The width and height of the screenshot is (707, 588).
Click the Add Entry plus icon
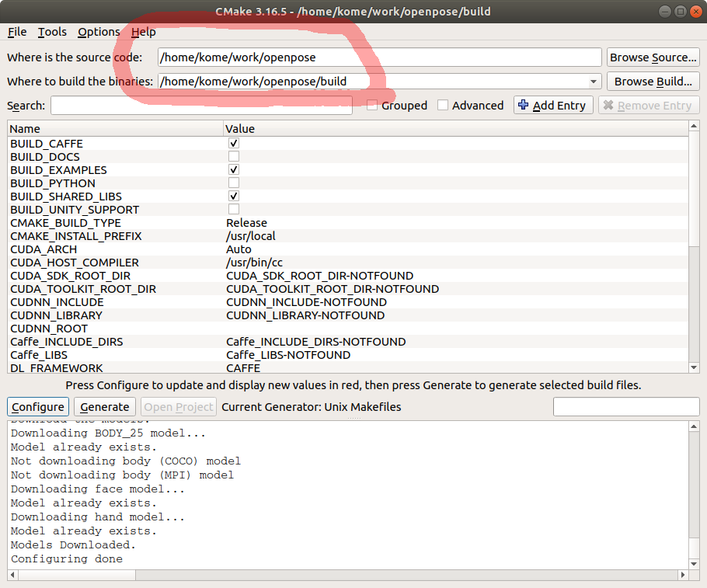coord(522,105)
